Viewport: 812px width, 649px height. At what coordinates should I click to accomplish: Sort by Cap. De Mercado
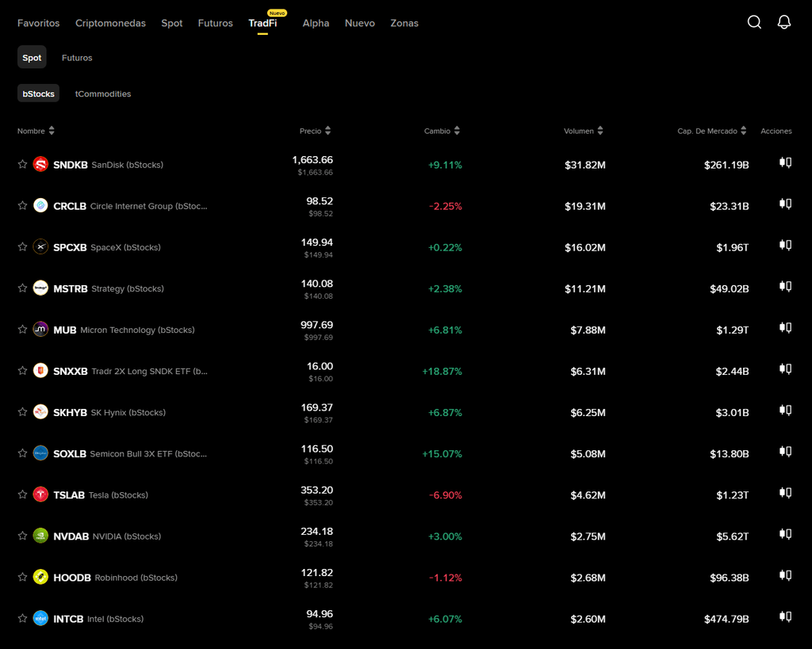click(711, 131)
